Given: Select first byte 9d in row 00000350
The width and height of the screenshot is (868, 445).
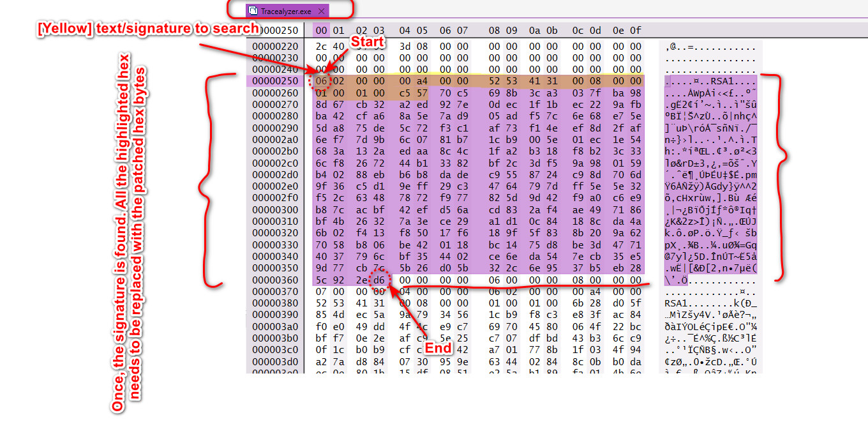Looking at the screenshot, I should pos(321,268).
